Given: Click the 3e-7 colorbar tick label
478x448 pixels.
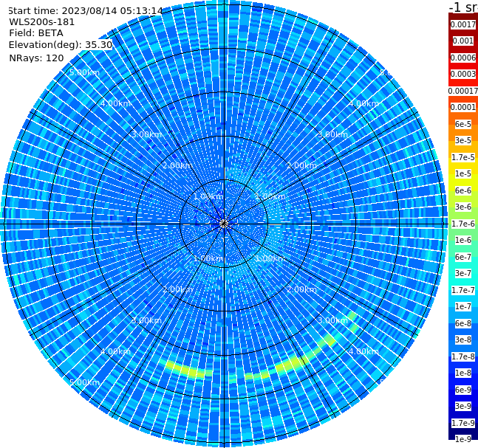Looking at the screenshot, I should pyautogui.click(x=463, y=273).
